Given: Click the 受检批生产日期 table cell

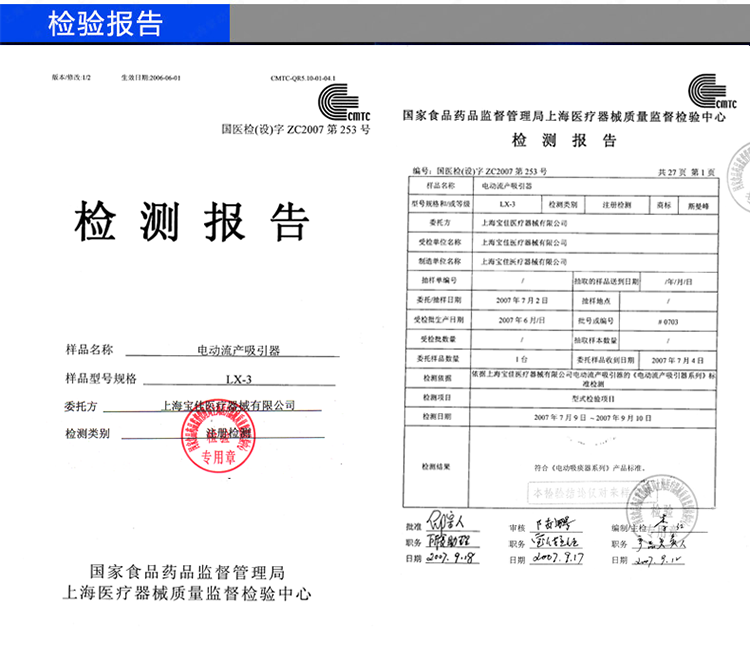Looking at the screenshot, I should [439, 320].
